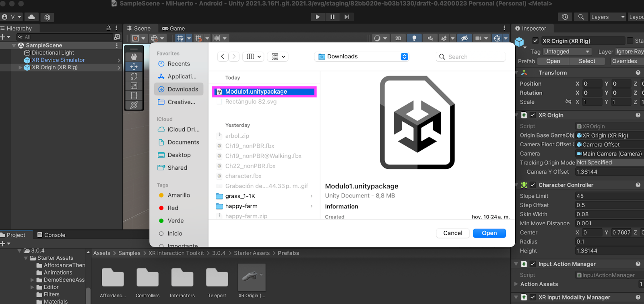Go back in file dialog
The width and height of the screenshot is (644, 304).
pos(223,57)
